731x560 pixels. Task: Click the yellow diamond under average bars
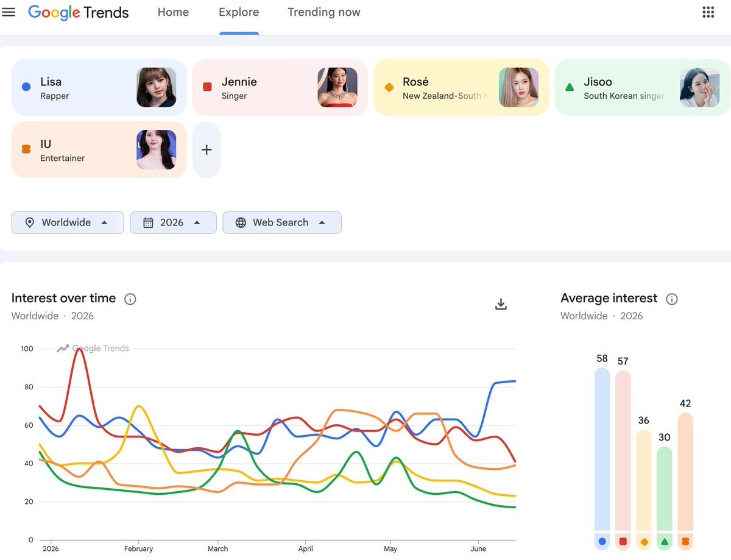coord(644,541)
